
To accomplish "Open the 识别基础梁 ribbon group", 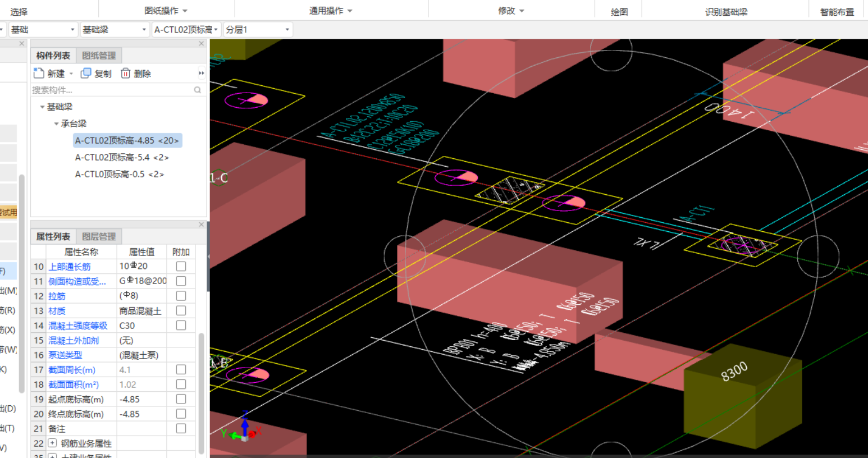I will [x=726, y=12].
